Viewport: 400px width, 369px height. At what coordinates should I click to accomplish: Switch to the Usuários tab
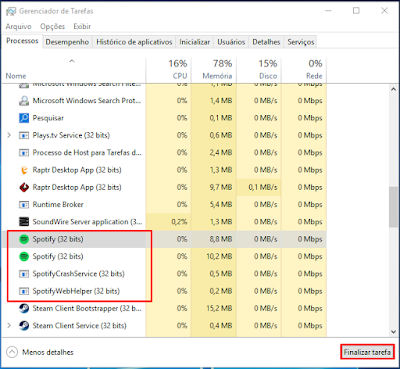(231, 42)
